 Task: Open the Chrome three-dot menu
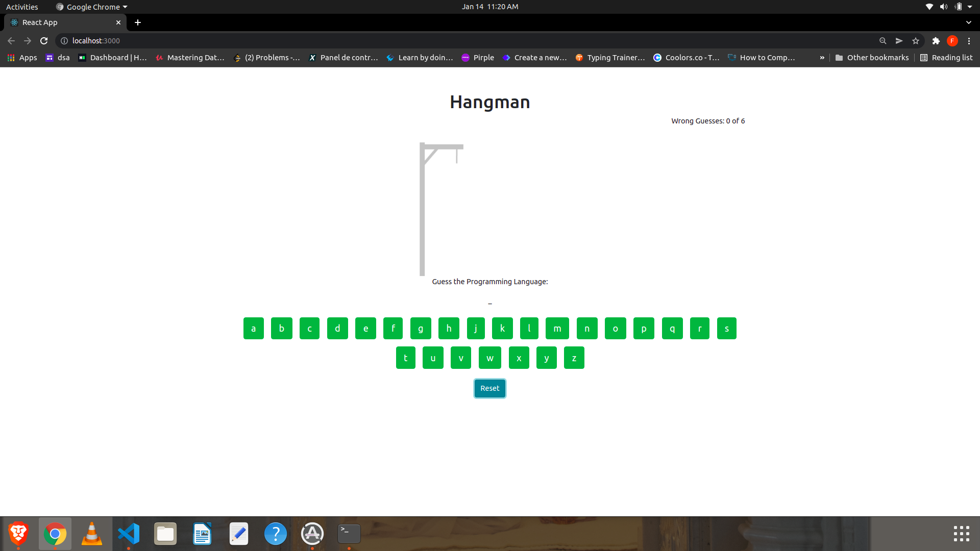(x=969, y=41)
